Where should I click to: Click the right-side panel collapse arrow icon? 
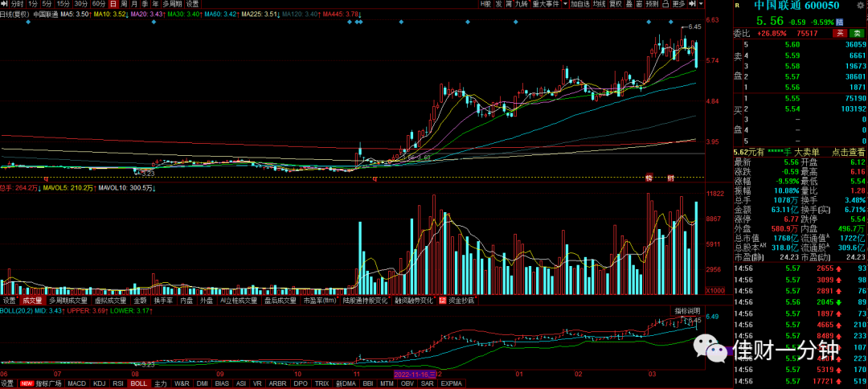(693, 4)
